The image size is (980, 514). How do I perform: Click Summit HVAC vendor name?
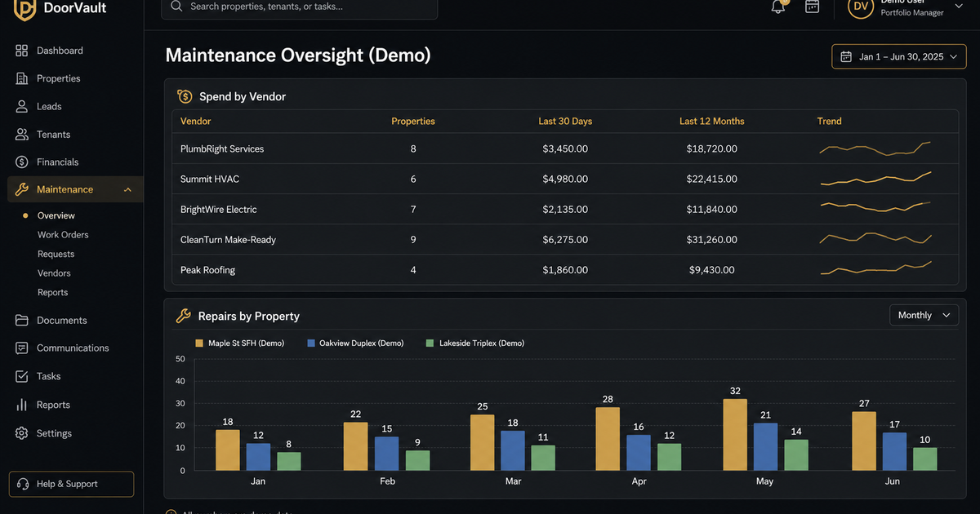[x=210, y=179]
